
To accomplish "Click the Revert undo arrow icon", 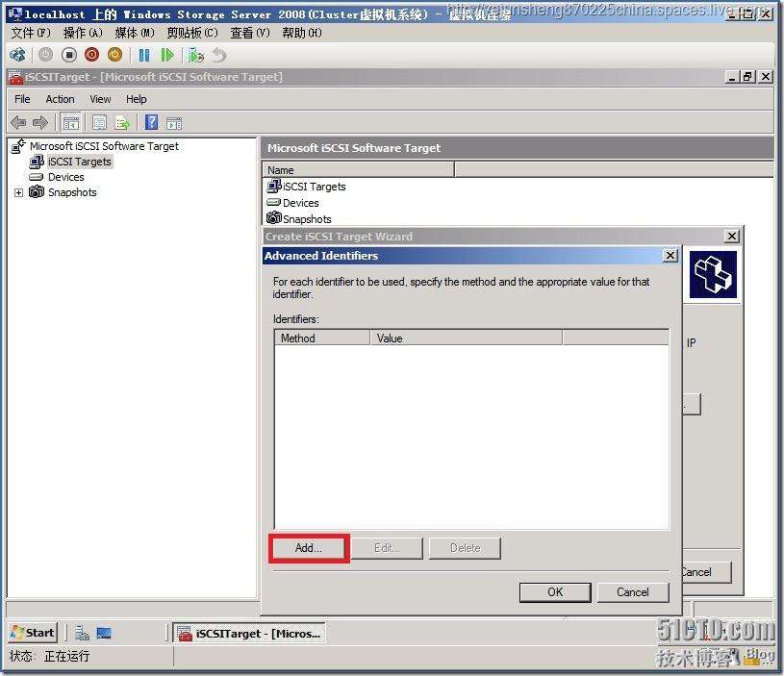I will [219, 55].
